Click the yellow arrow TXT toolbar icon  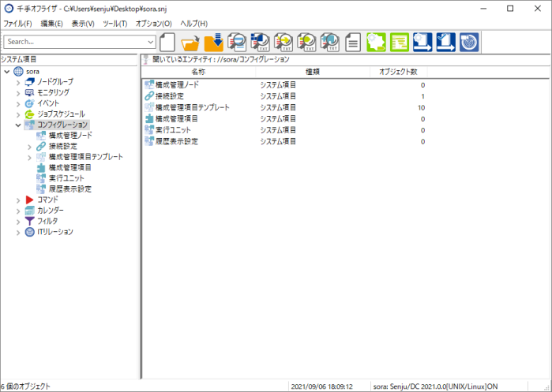point(283,42)
